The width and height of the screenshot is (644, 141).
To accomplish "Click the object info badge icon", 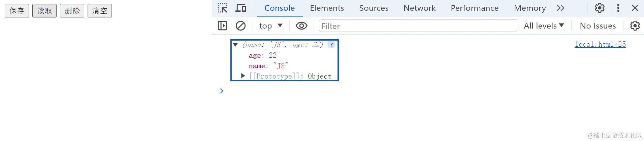I will (x=331, y=45).
